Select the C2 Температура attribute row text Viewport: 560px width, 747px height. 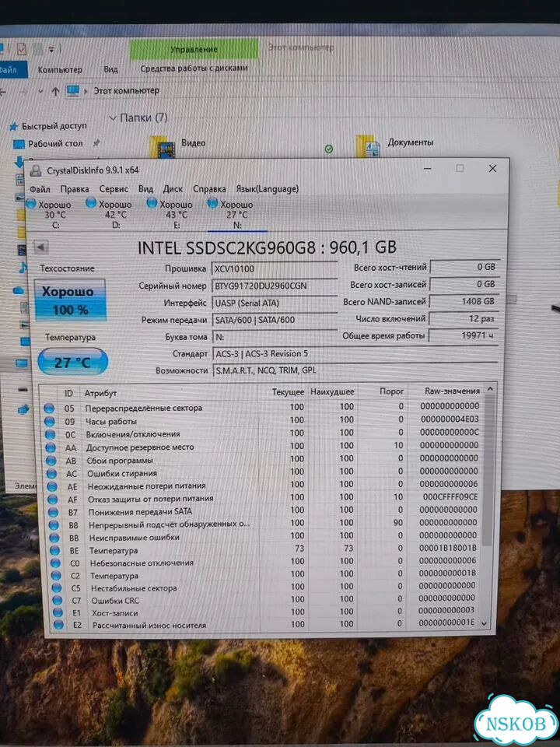pyautogui.click(x=114, y=576)
